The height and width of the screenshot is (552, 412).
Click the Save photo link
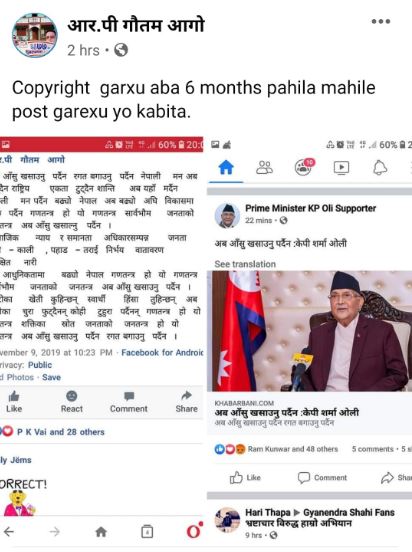click(51, 377)
